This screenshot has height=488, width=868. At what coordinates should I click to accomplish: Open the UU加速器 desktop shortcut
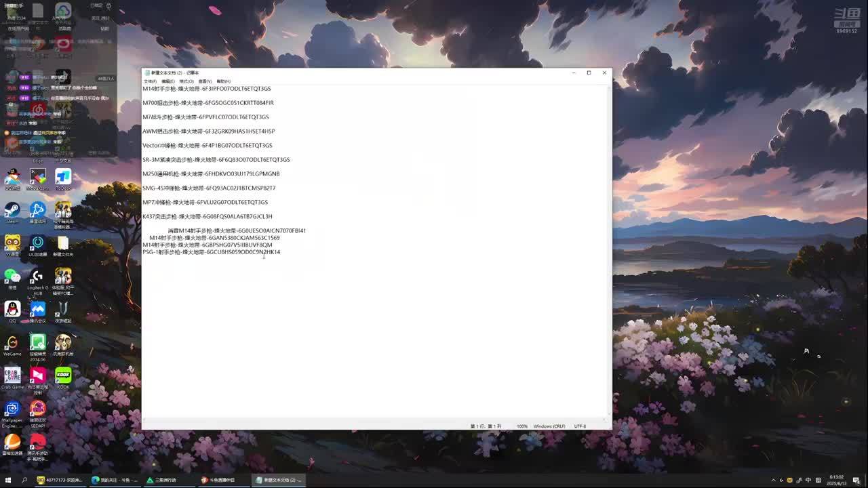(x=38, y=245)
